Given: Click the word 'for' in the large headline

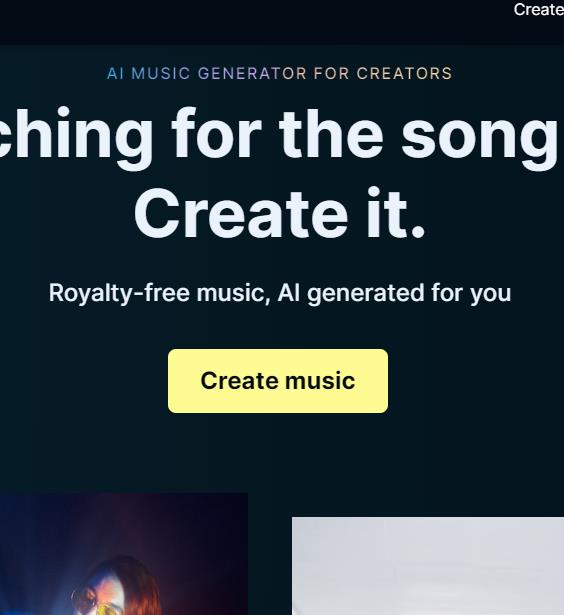Looking at the screenshot, I should 217,133.
